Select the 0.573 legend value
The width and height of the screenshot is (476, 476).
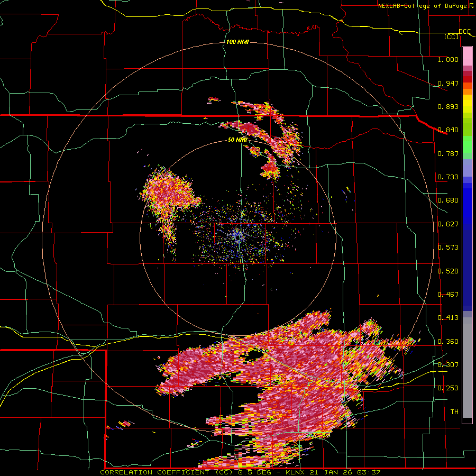coord(448,248)
